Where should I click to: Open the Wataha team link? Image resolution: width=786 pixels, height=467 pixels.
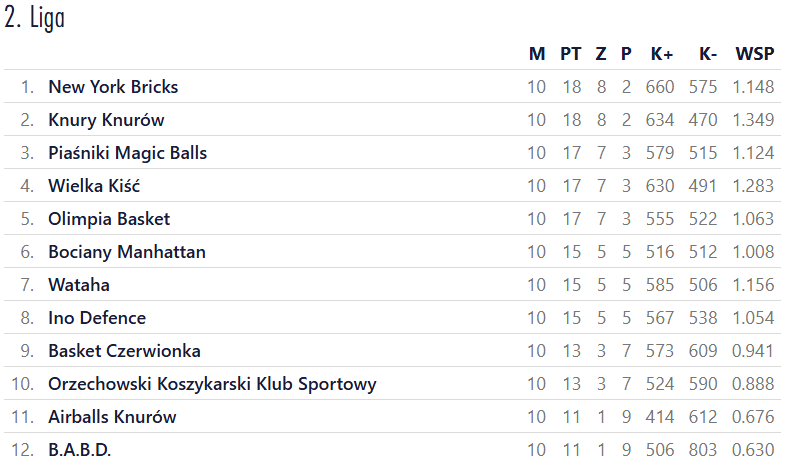click(x=79, y=285)
